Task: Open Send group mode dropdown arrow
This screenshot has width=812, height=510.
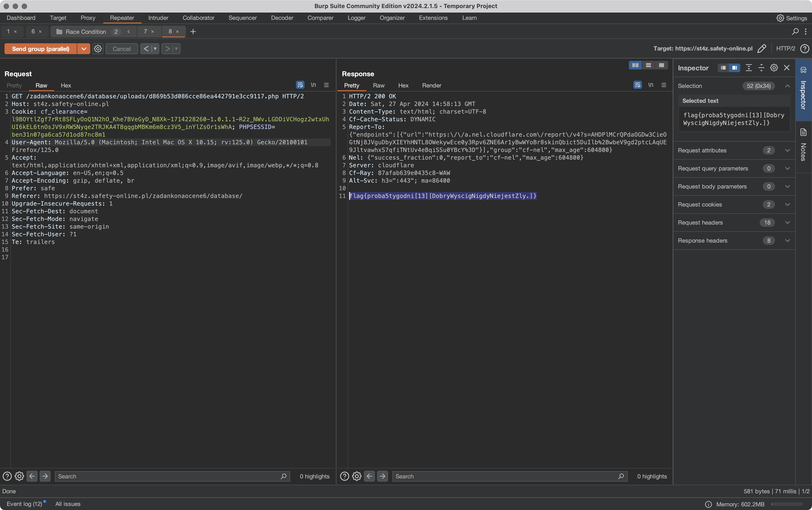Action: (83, 49)
